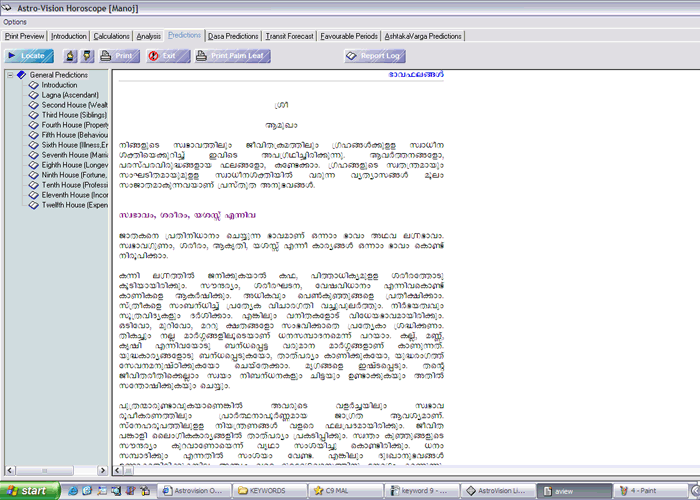Image resolution: width=700 pixels, height=500 pixels.
Task: Select the General Predictions tree item
Action: [x=58, y=75]
